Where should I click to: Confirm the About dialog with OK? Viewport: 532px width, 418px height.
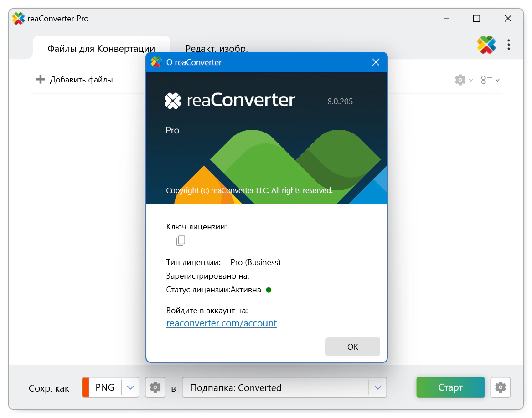(352, 347)
